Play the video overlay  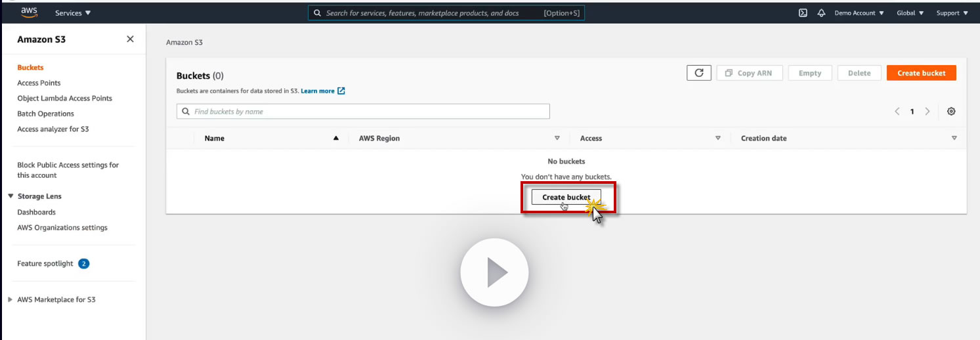(x=494, y=272)
